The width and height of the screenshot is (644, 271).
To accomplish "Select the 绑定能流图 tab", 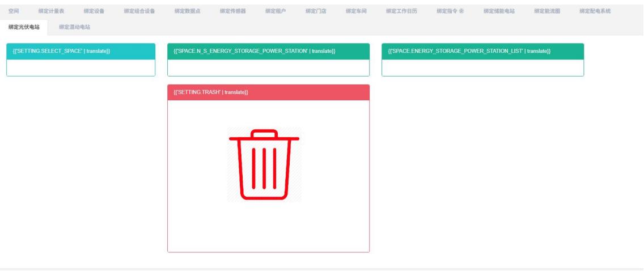I will [547, 11].
